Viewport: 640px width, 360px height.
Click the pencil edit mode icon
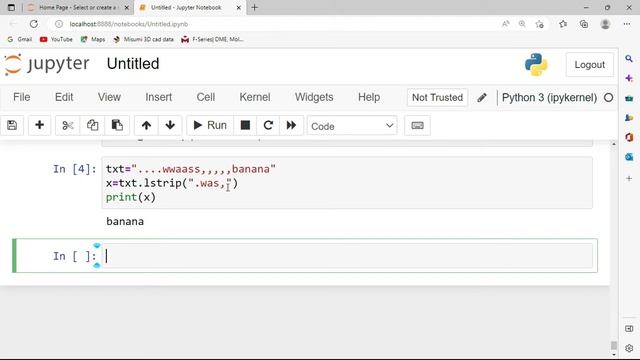482,98
